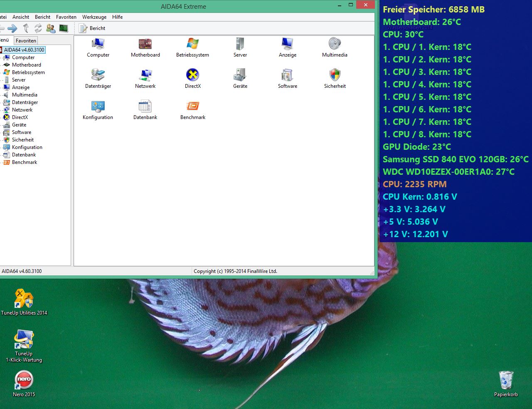Open the Bericht menu in menu bar
The image size is (532, 409).
point(42,17)
